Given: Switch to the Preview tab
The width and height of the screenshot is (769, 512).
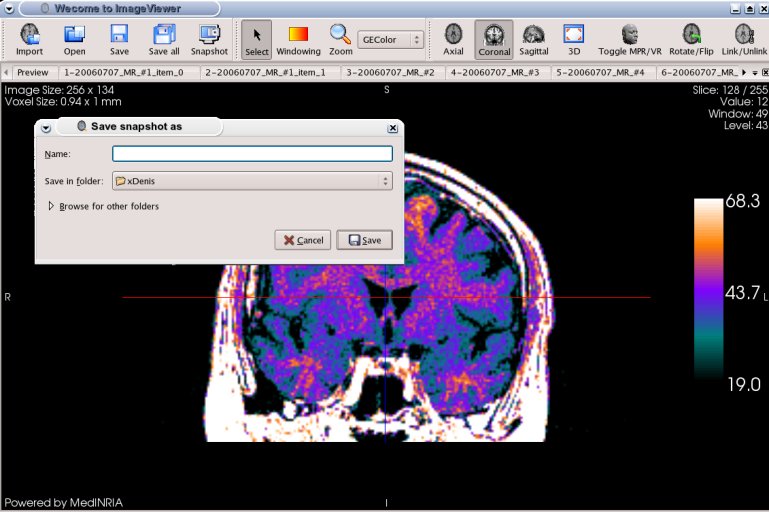Looking at the screenshot, I should coord(32,73).
